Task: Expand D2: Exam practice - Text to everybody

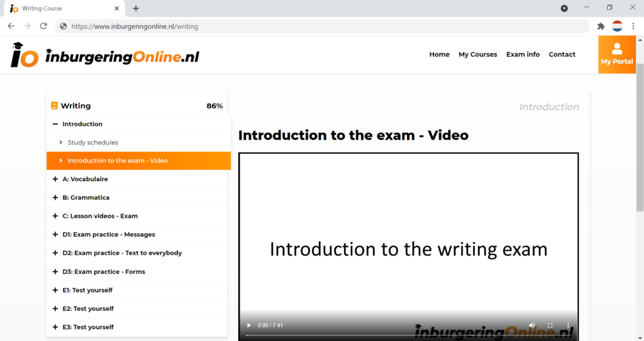Action: click(x=55, y=253)
